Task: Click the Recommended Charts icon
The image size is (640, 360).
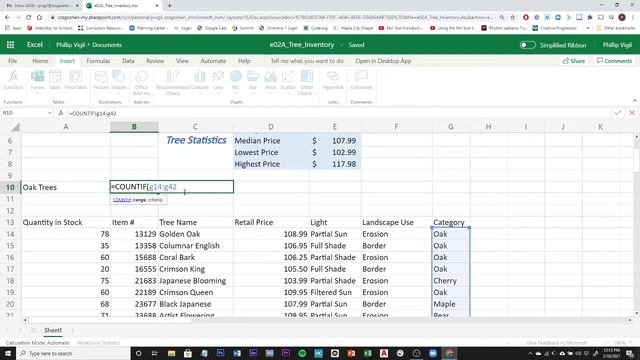Action: (x=173, y=82)
